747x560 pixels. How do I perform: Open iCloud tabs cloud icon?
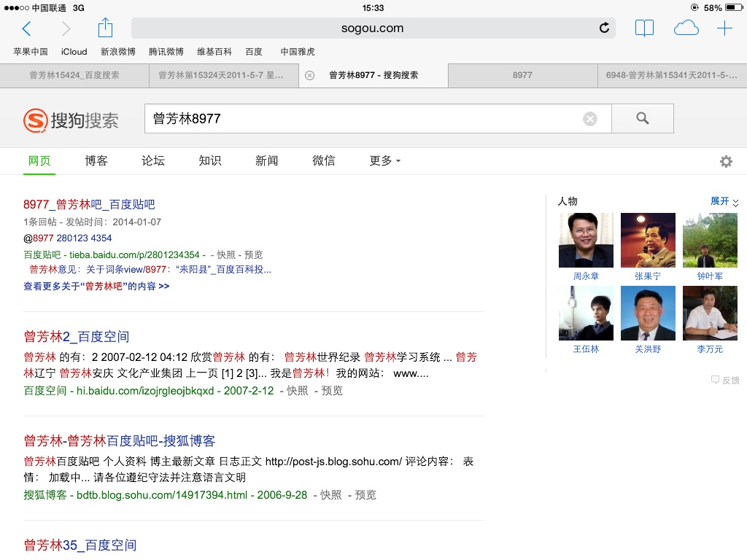[x=686, y=28]
